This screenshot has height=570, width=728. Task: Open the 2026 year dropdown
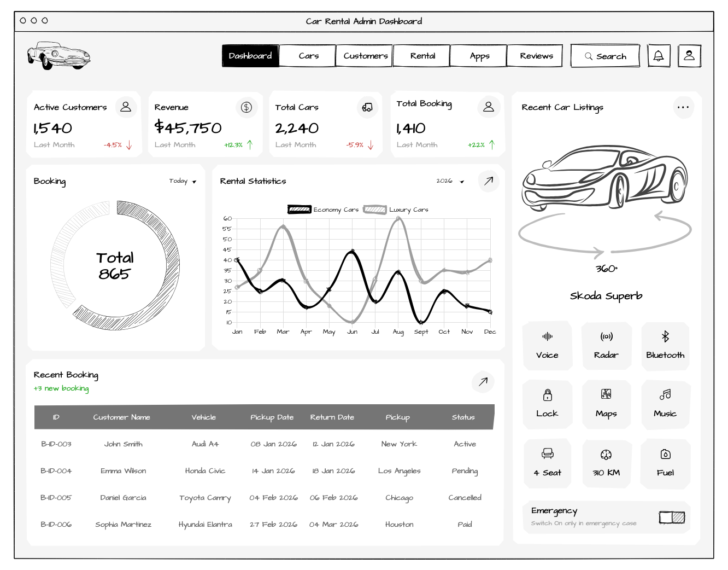click(x=450, y=181)
